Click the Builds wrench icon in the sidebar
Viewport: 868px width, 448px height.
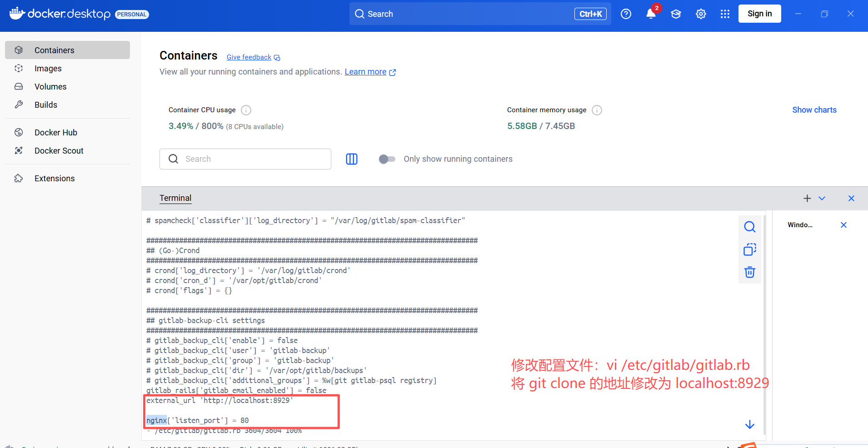[19, 105]
